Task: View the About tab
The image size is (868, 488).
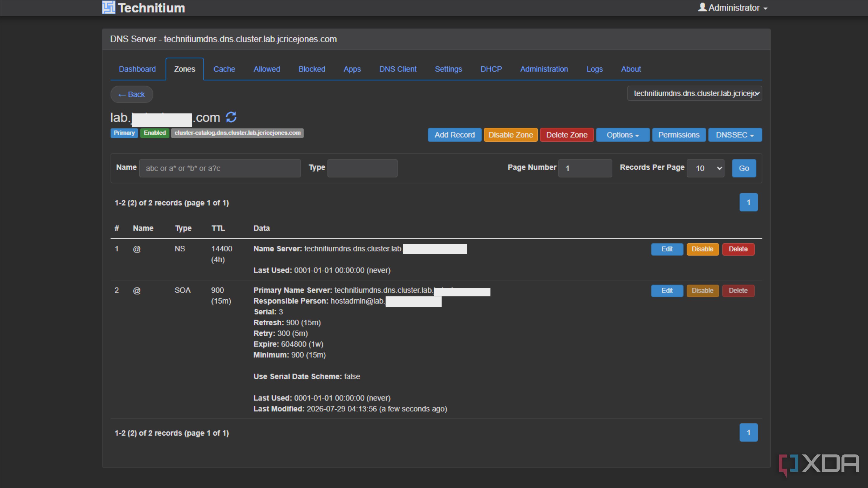Action: tap(631, 69)
